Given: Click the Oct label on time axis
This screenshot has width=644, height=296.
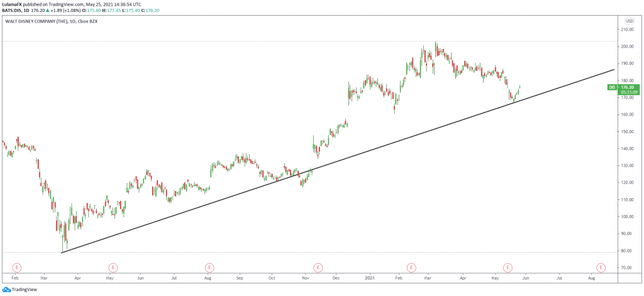Looking at the screenshot, I should 271,278.
